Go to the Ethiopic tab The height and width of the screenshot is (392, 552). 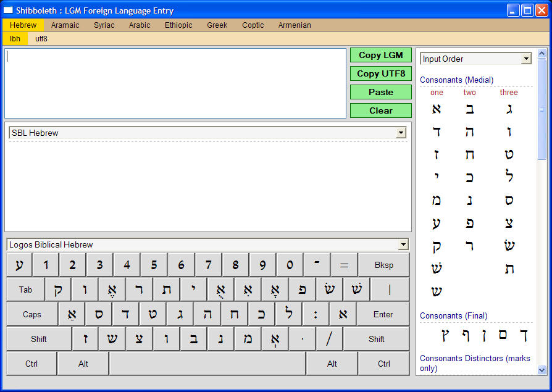coord(178,25)
